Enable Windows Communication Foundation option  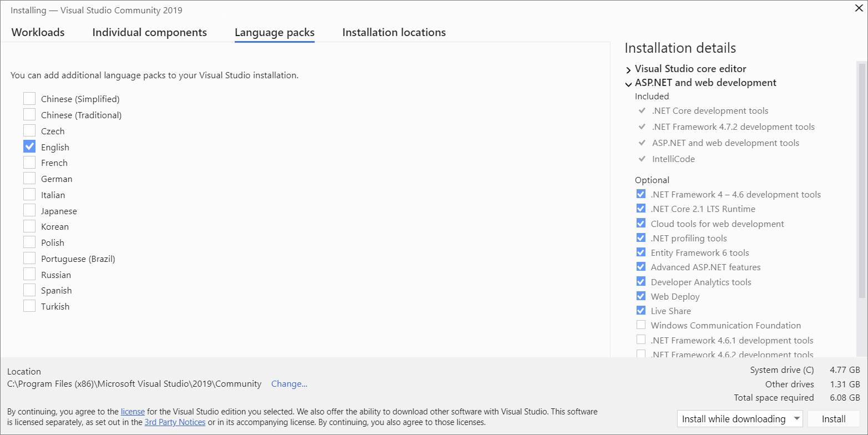pyautogui.click(x=641, y=325)
